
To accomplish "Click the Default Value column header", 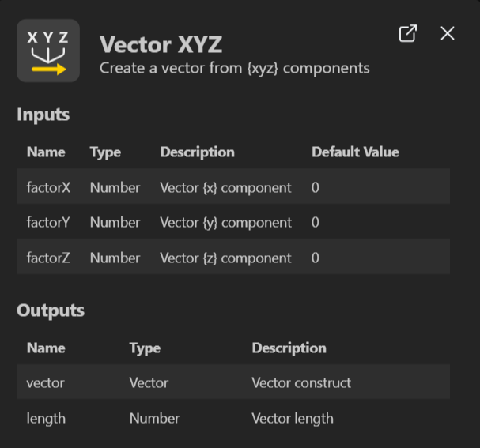I will coord(355,152).
